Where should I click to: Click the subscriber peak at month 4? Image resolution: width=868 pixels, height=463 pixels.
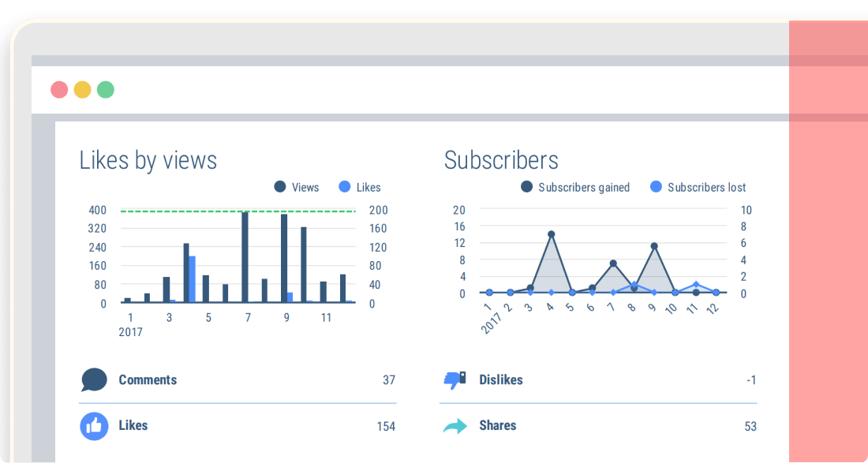(551, 233)
